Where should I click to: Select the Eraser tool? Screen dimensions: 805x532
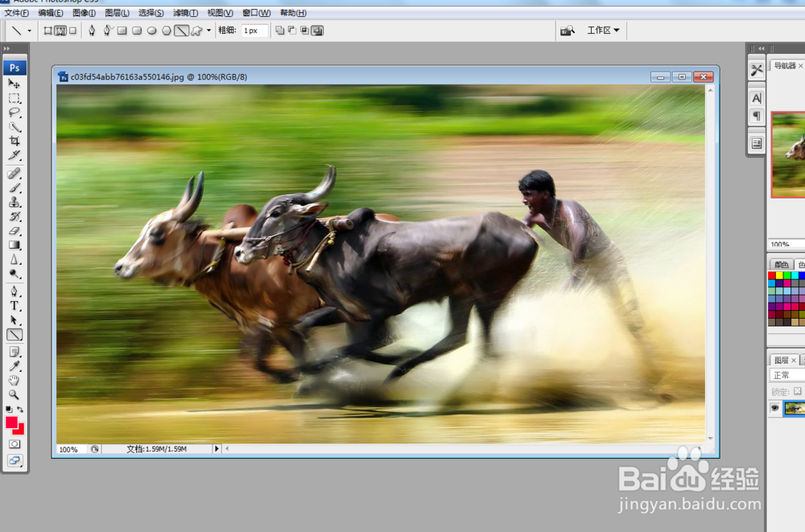[14, 231]
